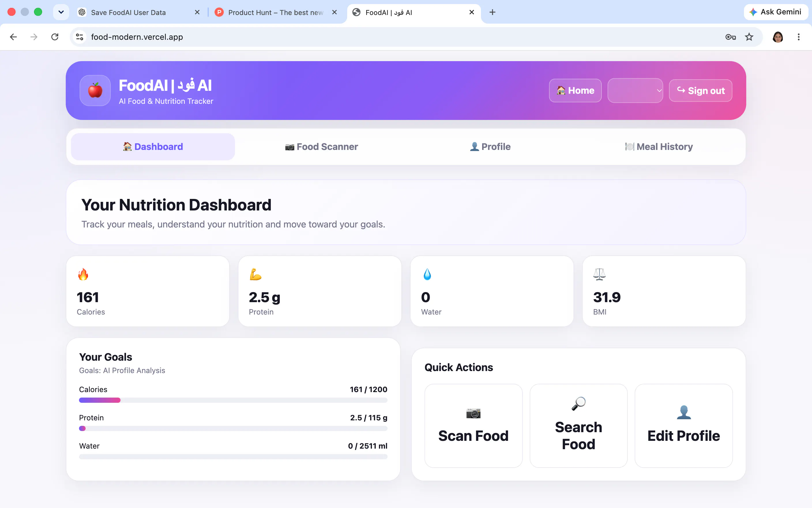Click the Calories goal progress bar
This screenshot has height=508, width=812.
[x=233, y=400]
